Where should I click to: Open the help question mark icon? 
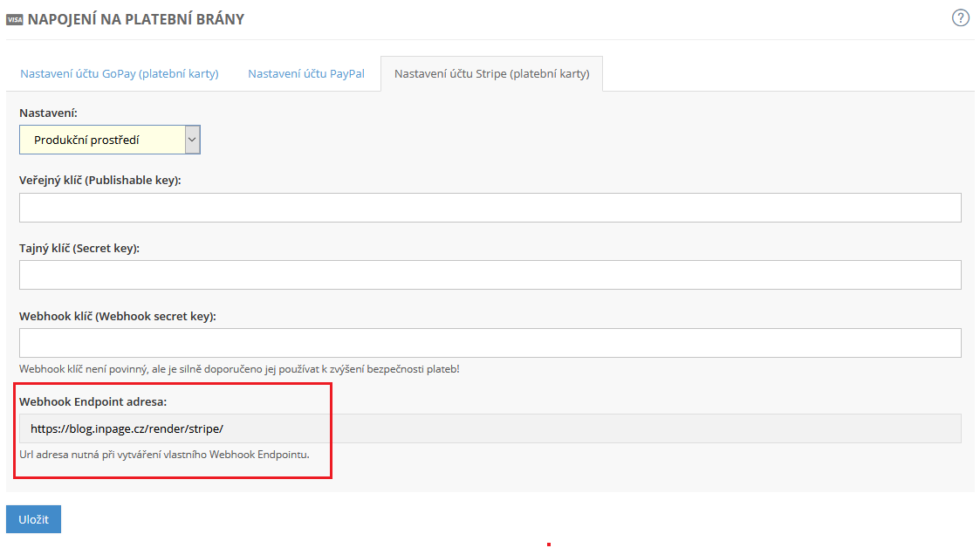click(961, 18)
